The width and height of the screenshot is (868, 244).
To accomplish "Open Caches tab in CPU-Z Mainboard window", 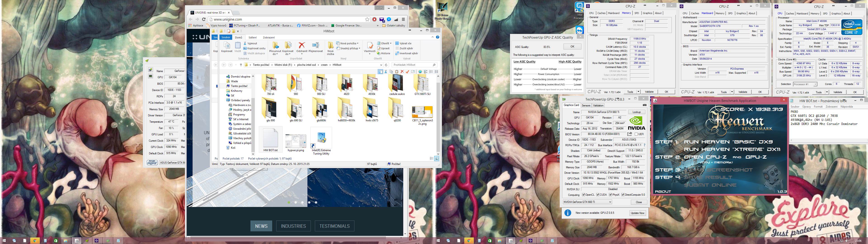I will (695, 14).
